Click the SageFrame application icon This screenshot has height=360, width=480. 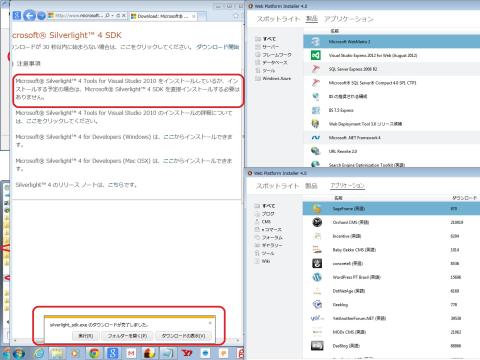click(x=317, y=209)
